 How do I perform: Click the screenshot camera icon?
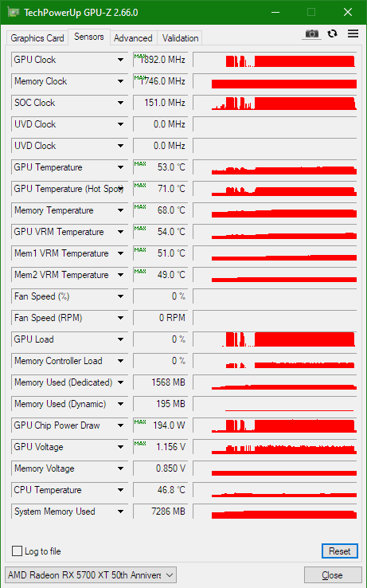pos(311,34)
